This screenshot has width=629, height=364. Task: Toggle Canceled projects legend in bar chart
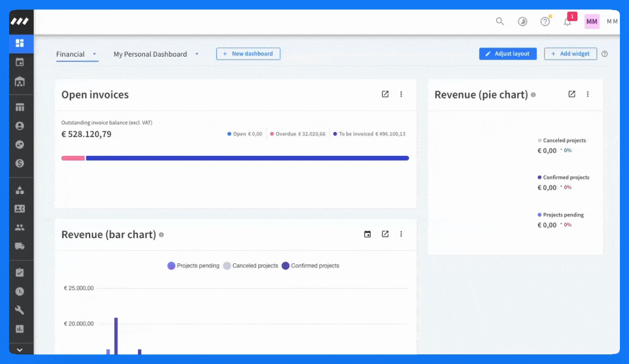tap(251, 265)
